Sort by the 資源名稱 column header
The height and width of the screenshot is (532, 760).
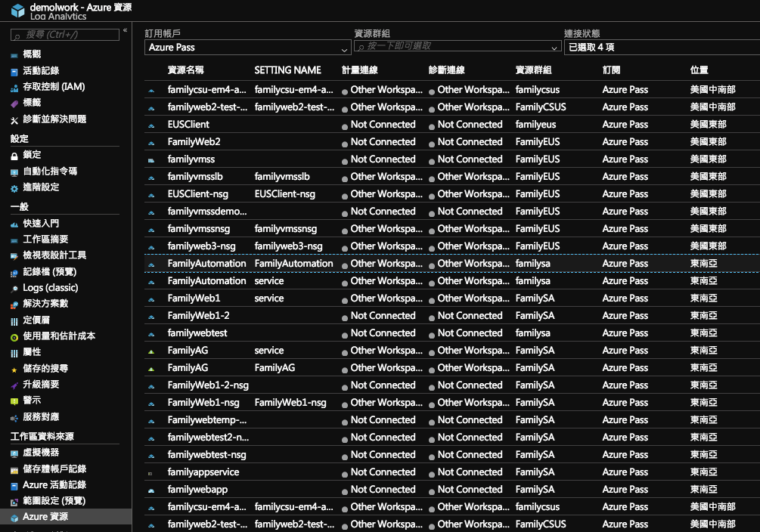[185, 70]
